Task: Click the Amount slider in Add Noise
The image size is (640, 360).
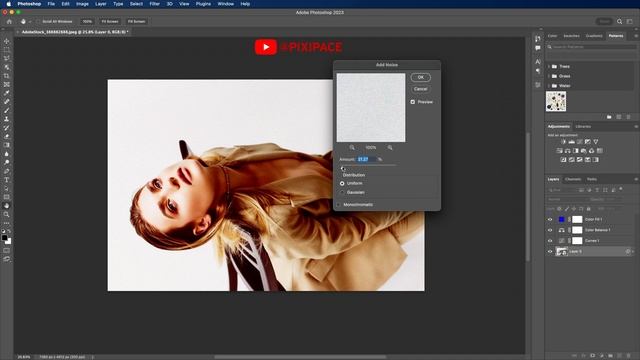Action: tap(368, 165)
